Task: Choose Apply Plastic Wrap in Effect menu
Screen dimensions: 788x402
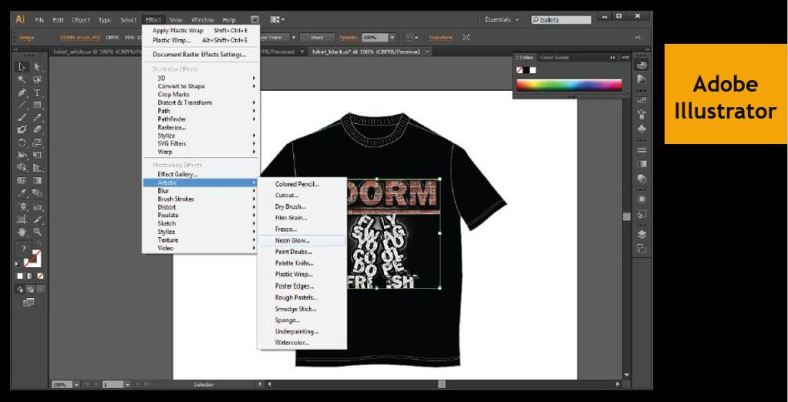Action: pos(200,31)
